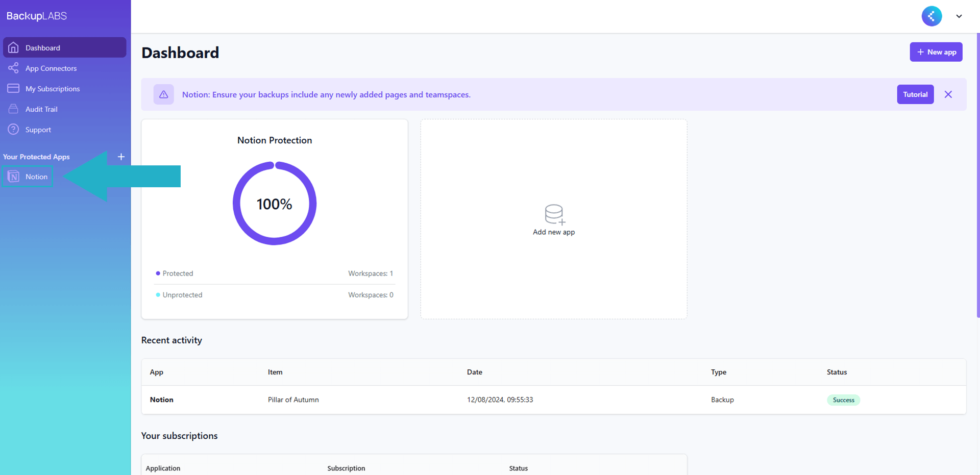Viewport: 980px width, 475px height.
Task: Click the Notion app icon in sidebar
Action: [13, 177]
